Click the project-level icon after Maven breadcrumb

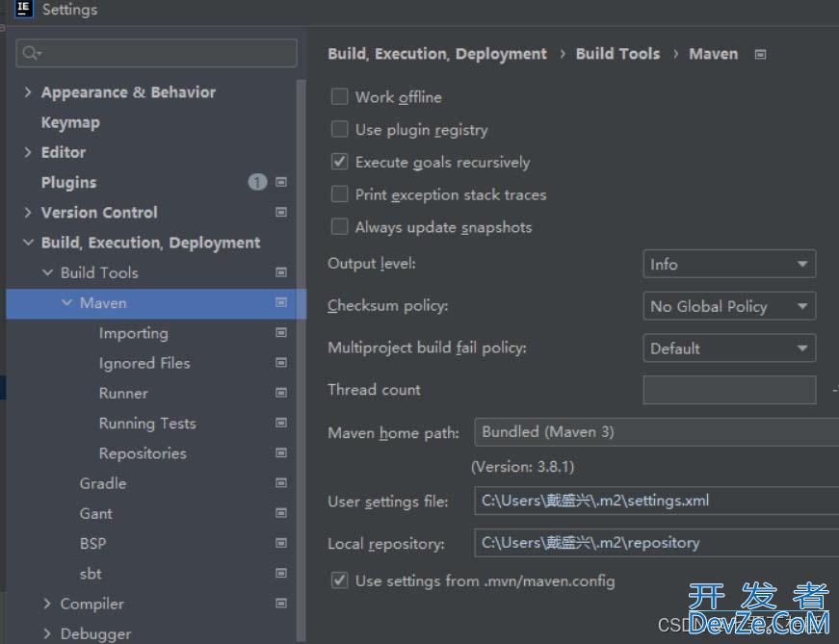[760, 54]
